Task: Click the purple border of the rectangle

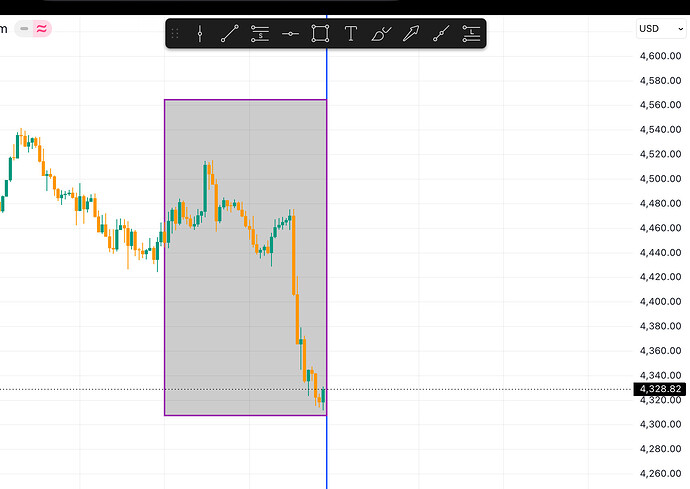Action: coord(245,100)
